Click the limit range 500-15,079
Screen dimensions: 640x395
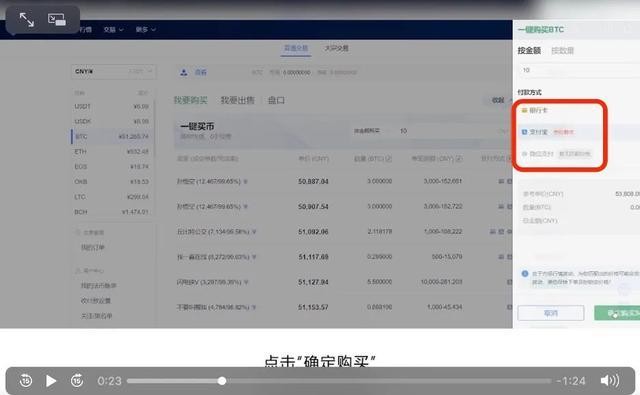pos(447,257)
